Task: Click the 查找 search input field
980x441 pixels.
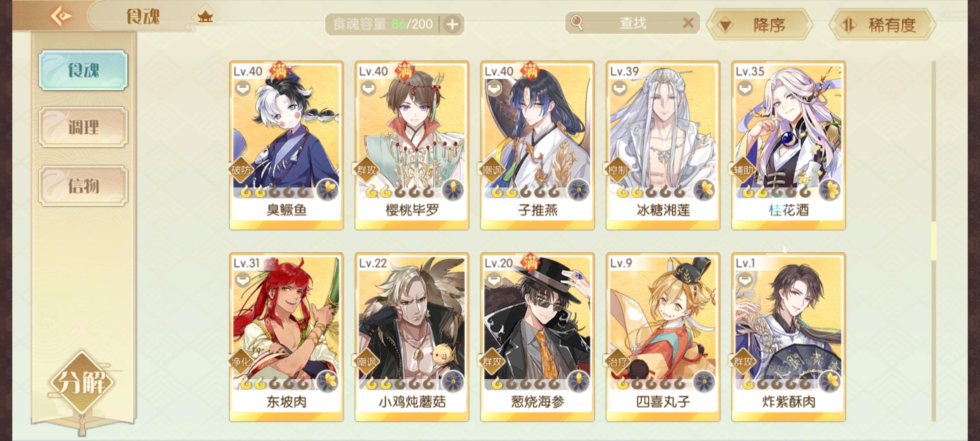Action: (x=633, y=23)
